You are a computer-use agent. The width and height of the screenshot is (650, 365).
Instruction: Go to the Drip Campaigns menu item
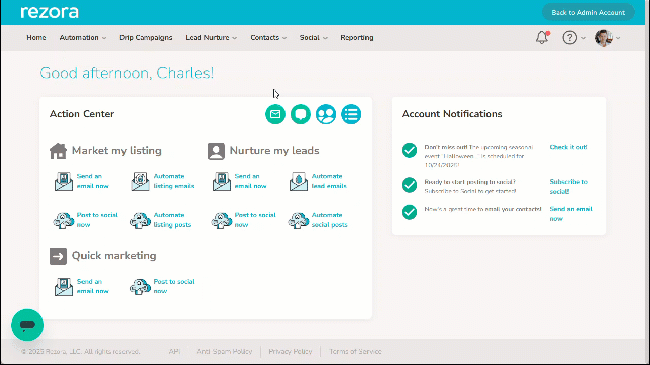click(x=146, y=38)
